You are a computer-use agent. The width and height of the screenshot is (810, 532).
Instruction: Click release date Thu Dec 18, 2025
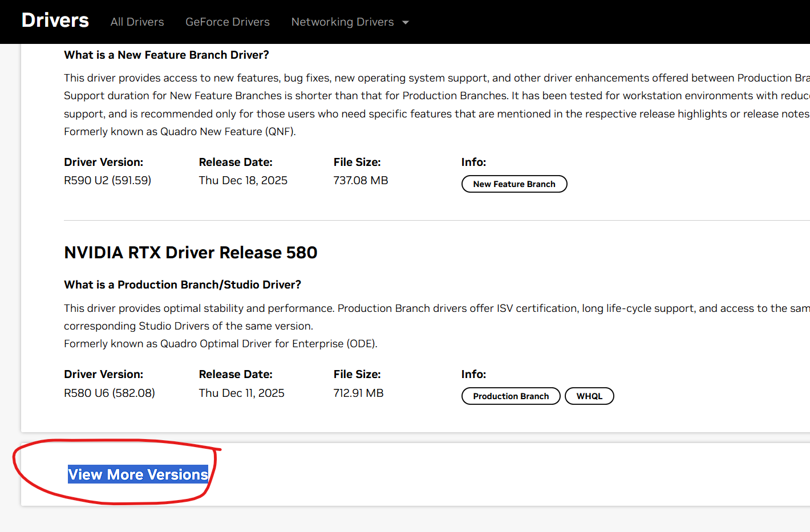[243, 180]
